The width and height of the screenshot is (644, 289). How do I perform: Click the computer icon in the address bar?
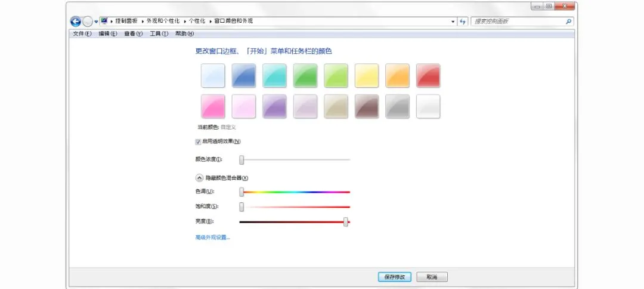(x=104, y=21)
